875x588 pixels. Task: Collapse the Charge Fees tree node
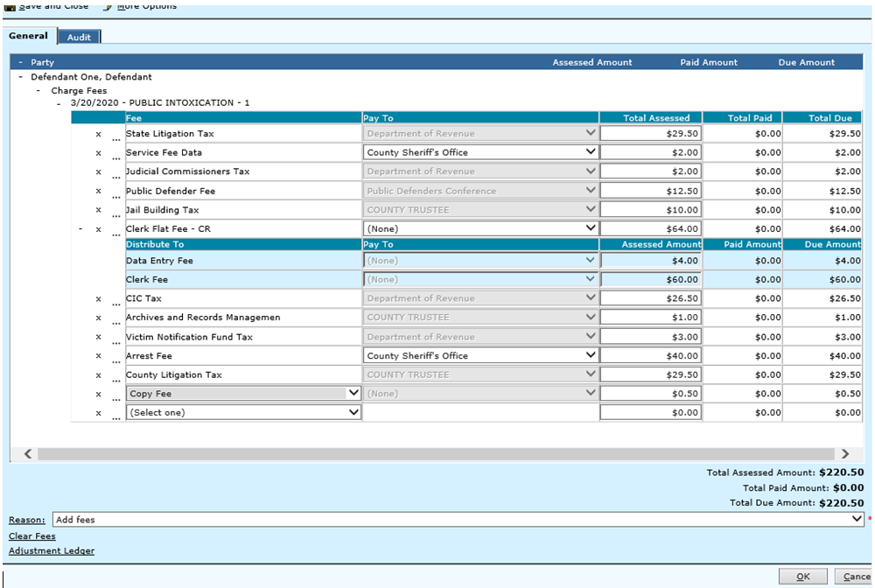(x=38, y=91)
